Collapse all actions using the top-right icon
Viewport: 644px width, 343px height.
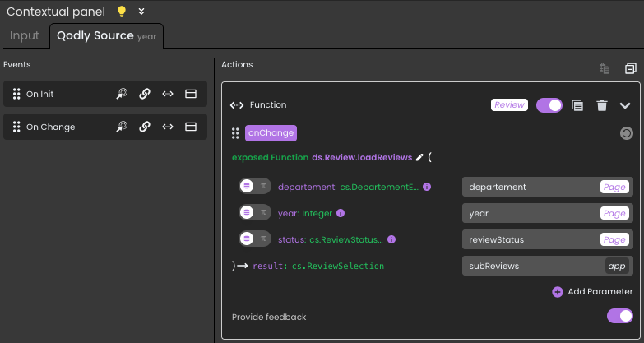coord(631,68)
